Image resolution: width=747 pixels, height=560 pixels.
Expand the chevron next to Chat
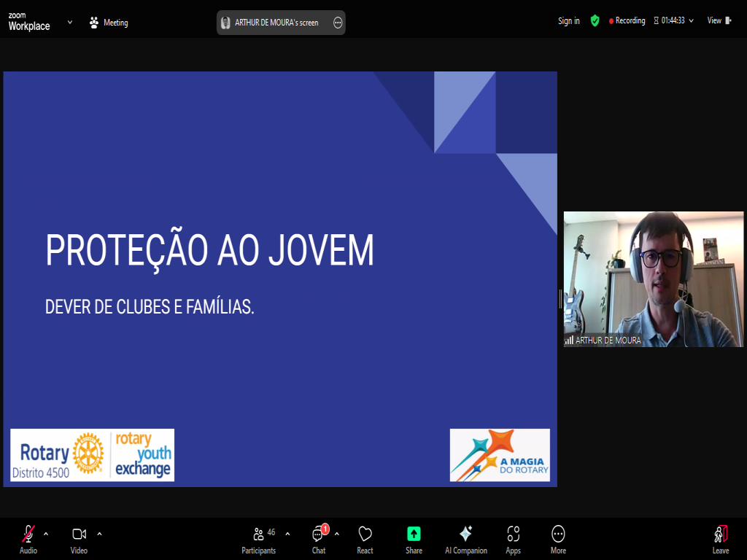(x=337, y=533)
